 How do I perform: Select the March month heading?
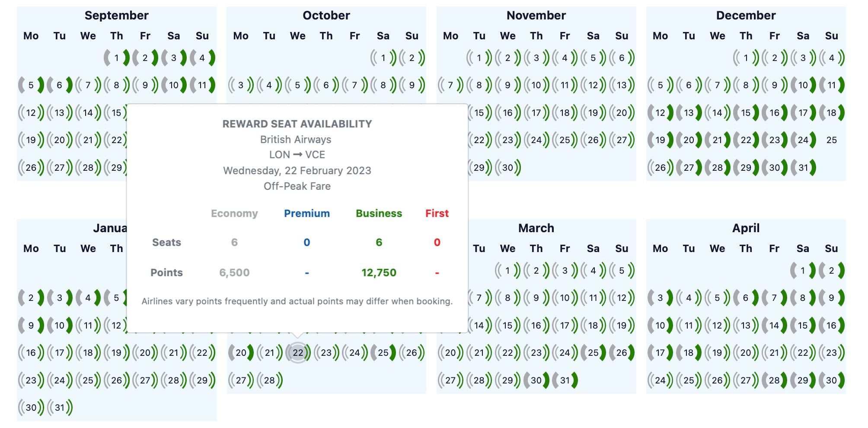click(x=536, y=228)
